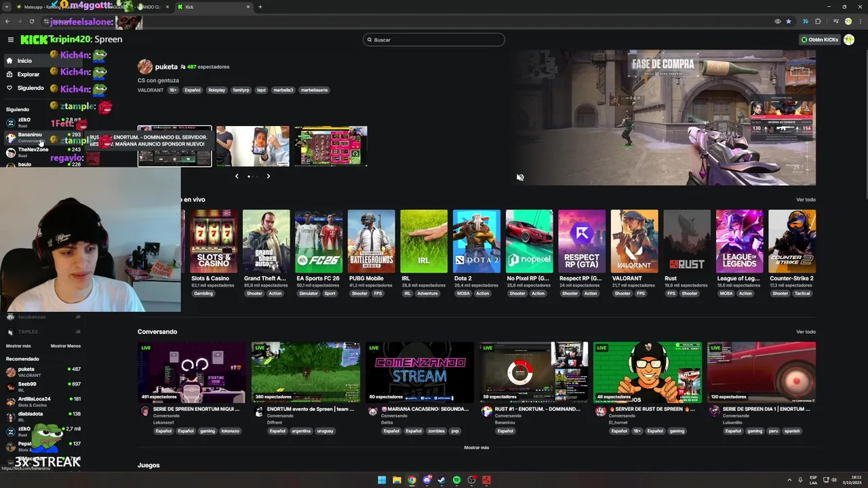Open the VALORANT category tile

pos(634,241)
